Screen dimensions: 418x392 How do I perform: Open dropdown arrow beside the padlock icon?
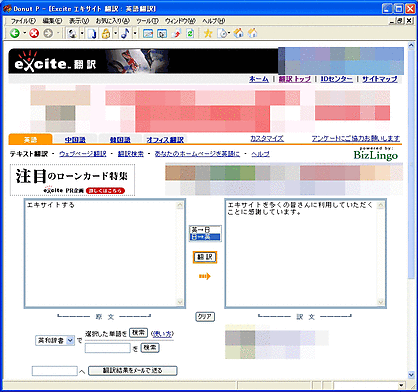click(115, 34)
